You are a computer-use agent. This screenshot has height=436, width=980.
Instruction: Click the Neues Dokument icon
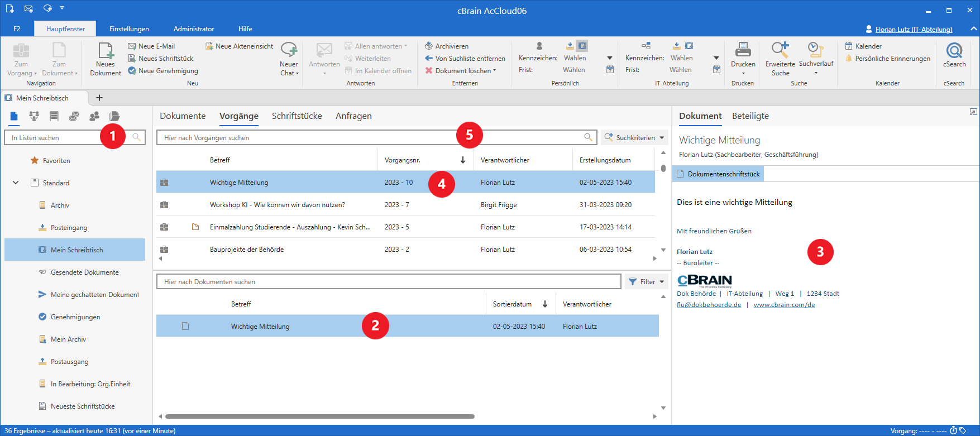pyautogui.click(x=106, y=51)
